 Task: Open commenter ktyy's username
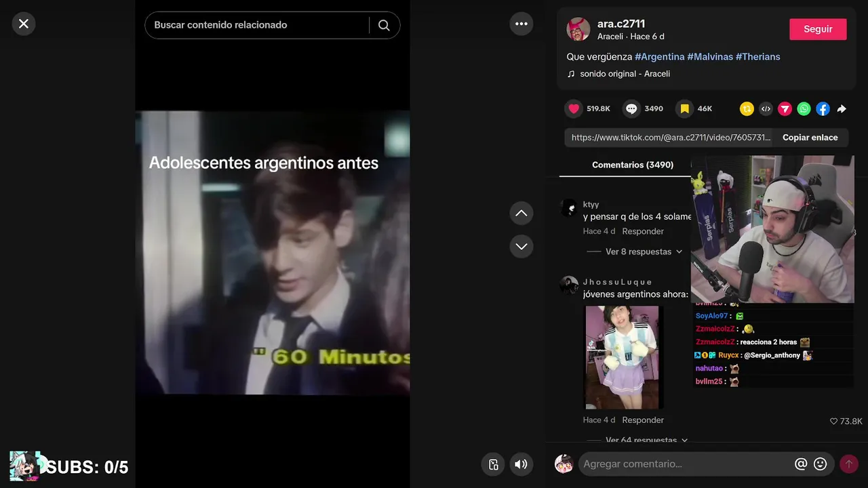pyautogui.click(x=591, y=205)
